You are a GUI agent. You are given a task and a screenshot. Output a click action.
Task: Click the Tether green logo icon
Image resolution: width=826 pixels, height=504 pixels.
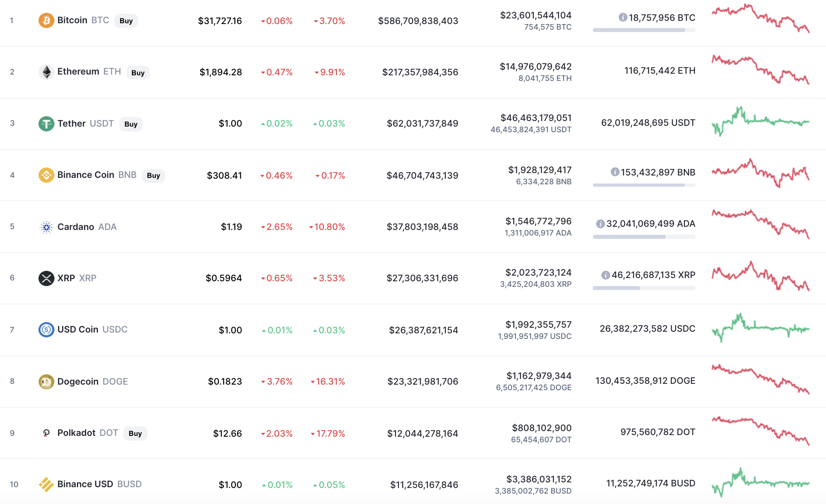point(46,123)
